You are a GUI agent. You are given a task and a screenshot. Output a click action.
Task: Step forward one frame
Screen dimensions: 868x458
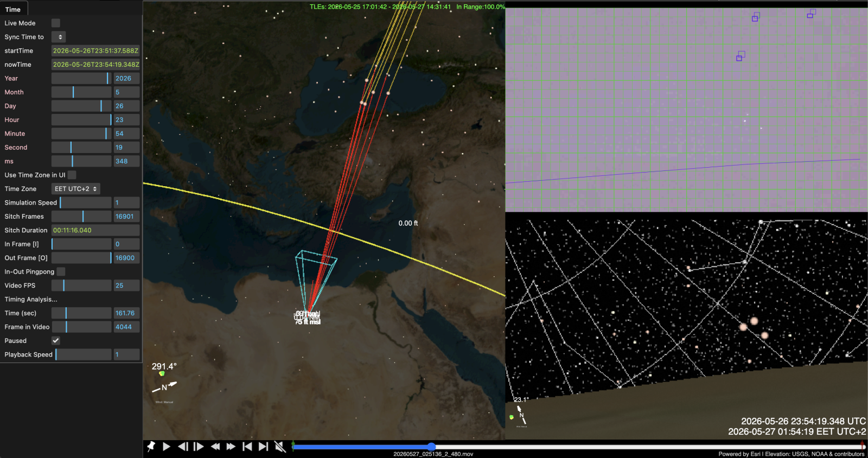pos(199,446)
